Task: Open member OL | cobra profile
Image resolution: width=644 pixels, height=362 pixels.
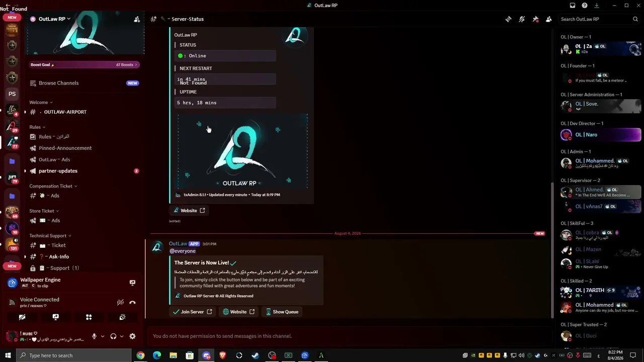Action: tap(601, 235)
